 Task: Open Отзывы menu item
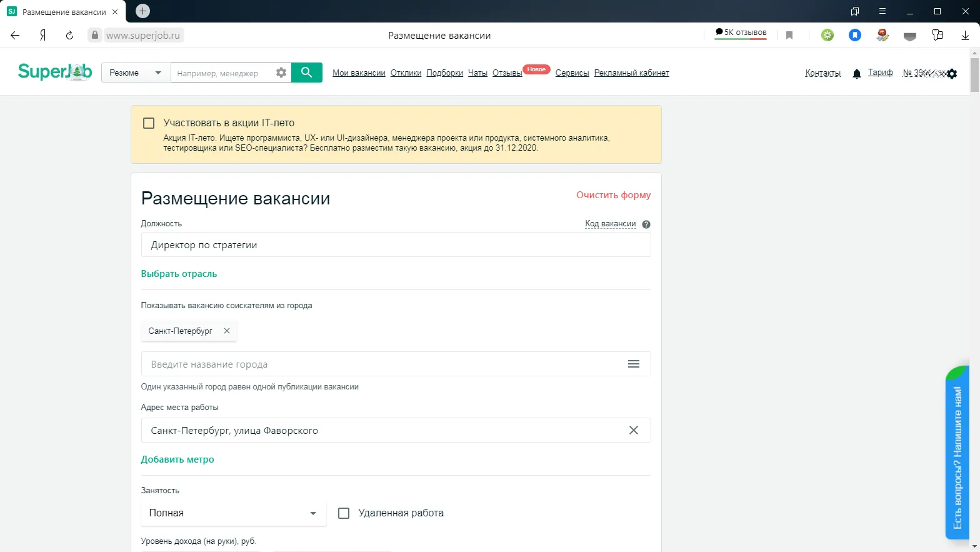[507, 73]
